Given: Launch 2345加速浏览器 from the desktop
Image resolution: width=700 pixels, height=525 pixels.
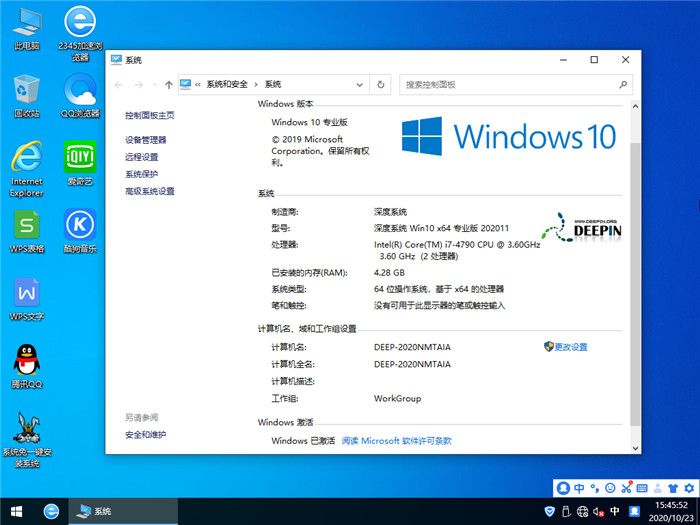Looking at the screenshot, I should [x=80, y=34].
